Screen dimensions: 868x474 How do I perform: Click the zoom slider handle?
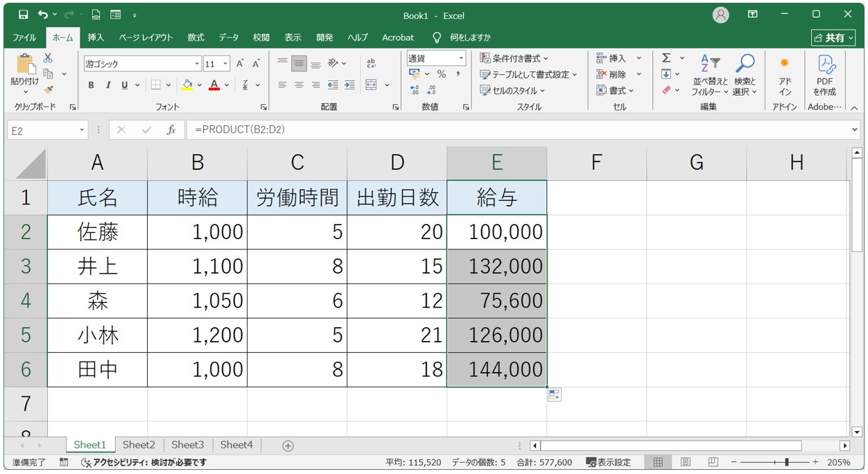(x=786, y=462)
